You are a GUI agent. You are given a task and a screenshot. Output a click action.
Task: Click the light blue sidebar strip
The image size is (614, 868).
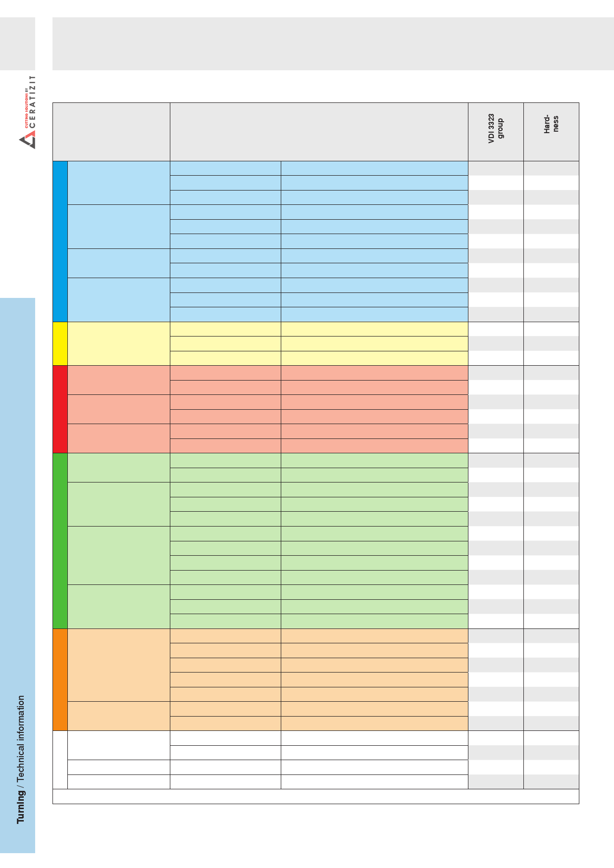coord(17,575)
